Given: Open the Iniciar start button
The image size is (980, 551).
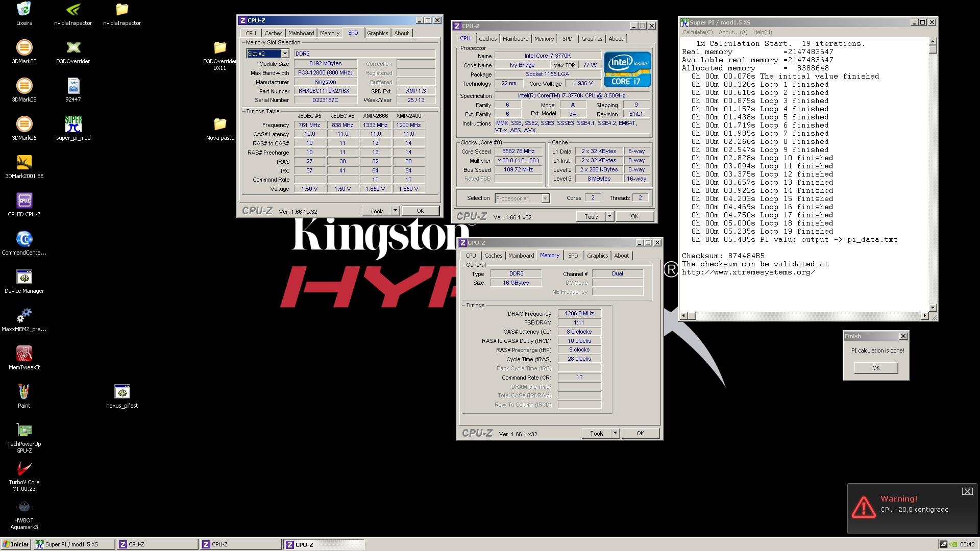Looking at the screenshot, I should pyautogui.click(x=16, y=544).
